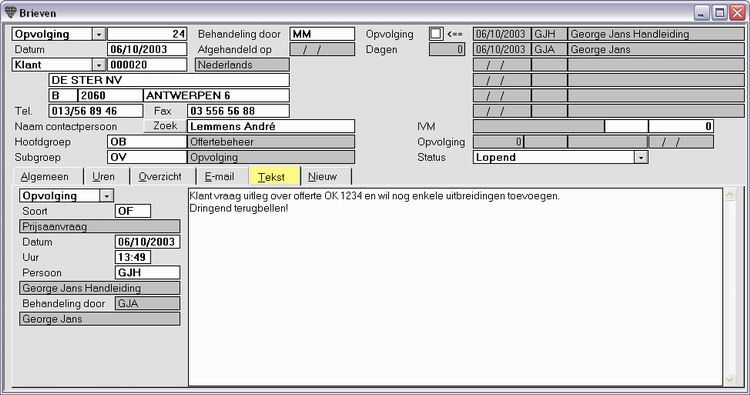Viewport: 750px width, 395px height.
Task: Click the Behandeling door field MM
Action: [x=322, y=34]
